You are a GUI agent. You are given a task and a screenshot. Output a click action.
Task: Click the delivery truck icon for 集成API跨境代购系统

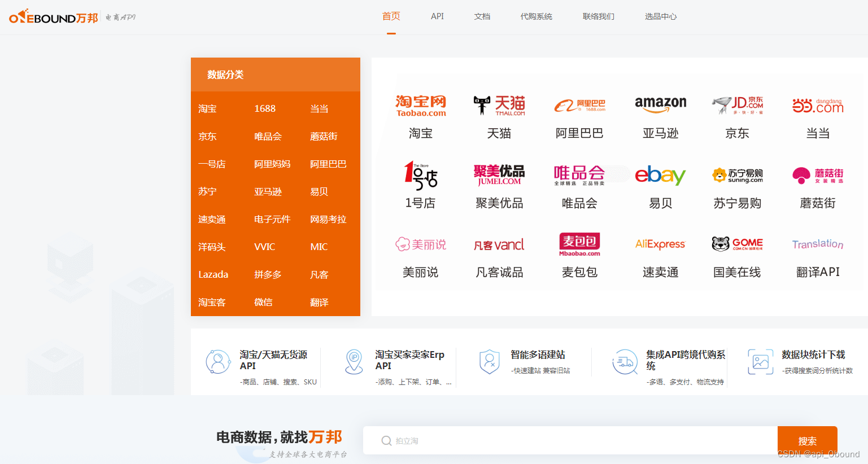click(x=625, y=362)
